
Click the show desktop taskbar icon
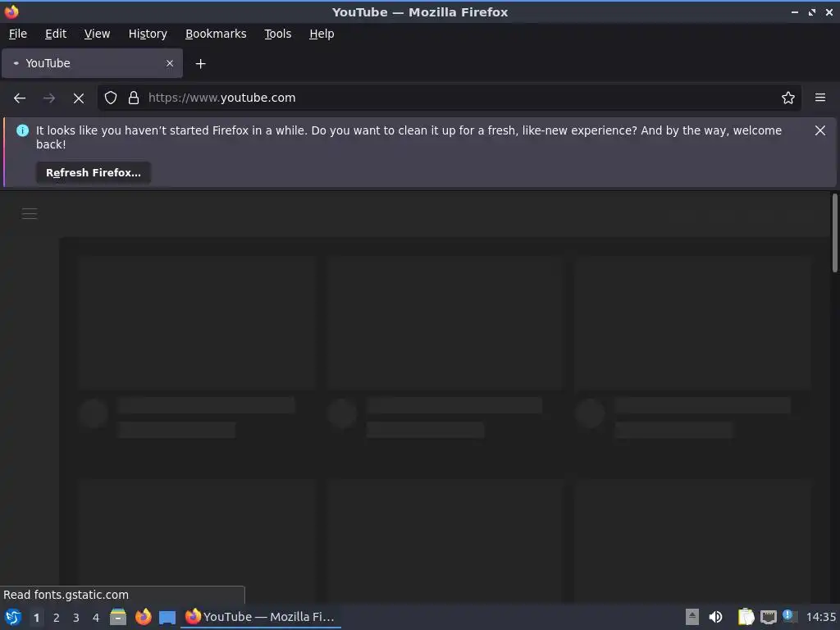pyautogui.click(x=167, y=617)
